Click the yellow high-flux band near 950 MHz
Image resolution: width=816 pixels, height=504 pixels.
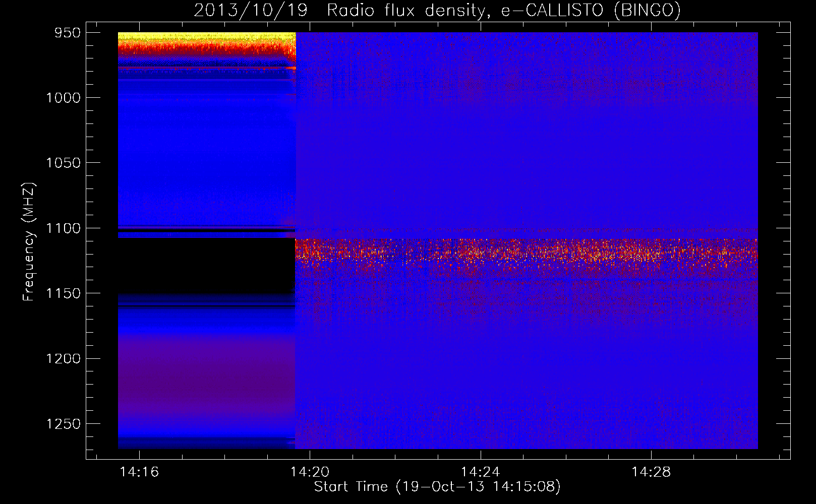coord(207,38)
